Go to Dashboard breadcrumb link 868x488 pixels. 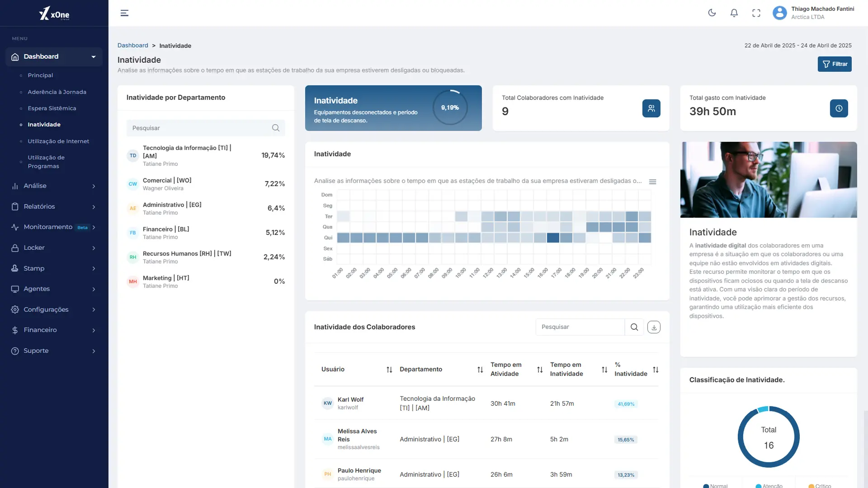(x=132, y=46)
